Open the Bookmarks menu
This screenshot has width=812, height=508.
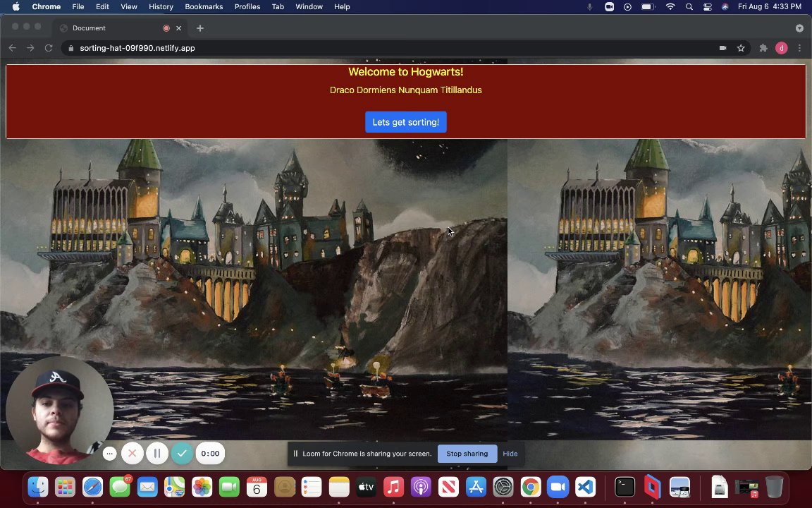point(204,7)
